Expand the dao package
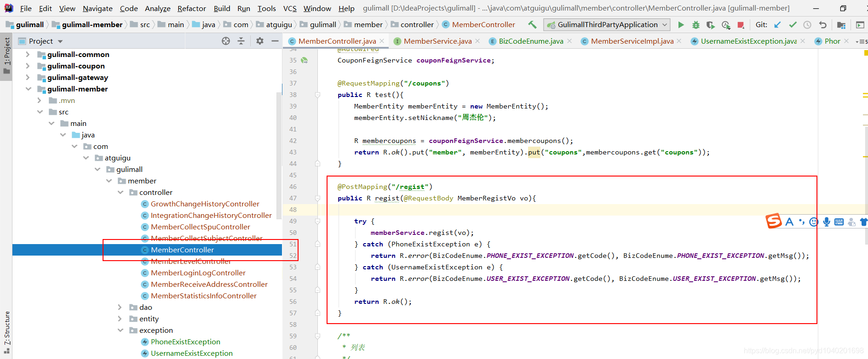 pos(120,307)
